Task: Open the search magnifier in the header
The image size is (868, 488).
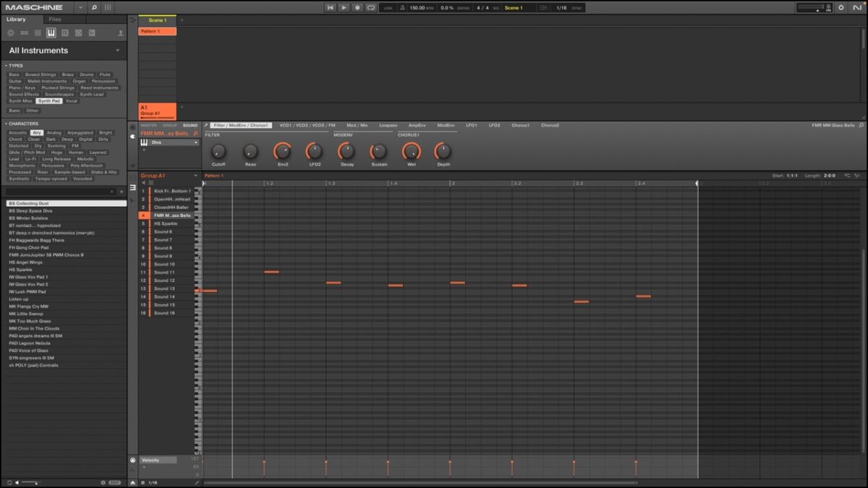Action: [x=94, y=7]
